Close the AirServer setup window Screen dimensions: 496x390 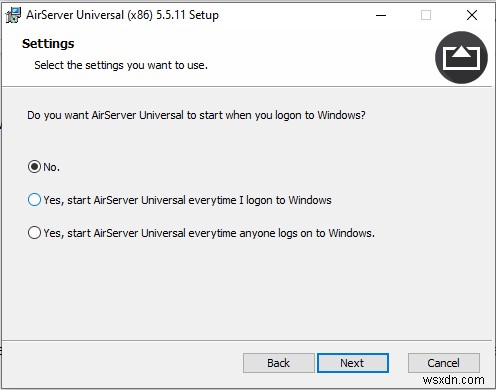(x=472, y=15)
